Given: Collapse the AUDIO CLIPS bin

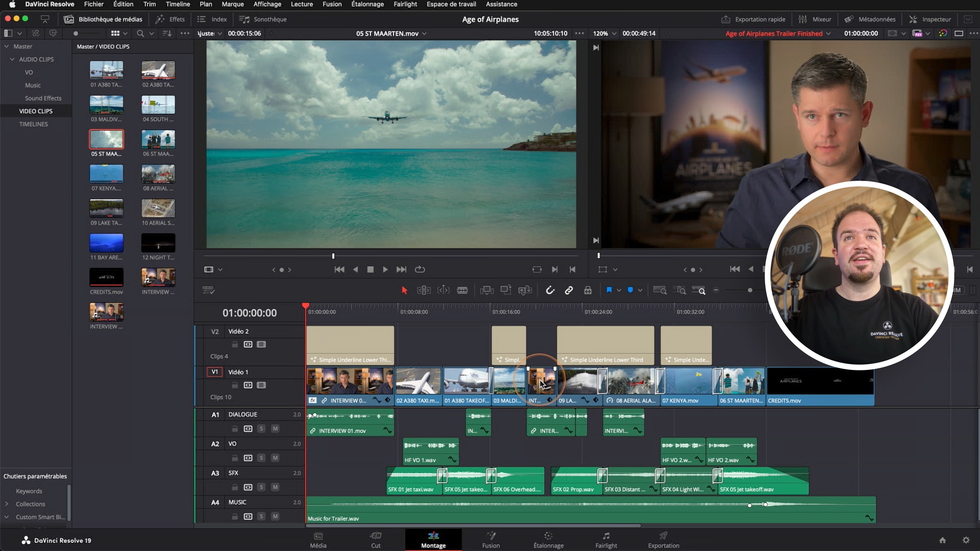Looking at the screenshot, I should coord(12,59).
